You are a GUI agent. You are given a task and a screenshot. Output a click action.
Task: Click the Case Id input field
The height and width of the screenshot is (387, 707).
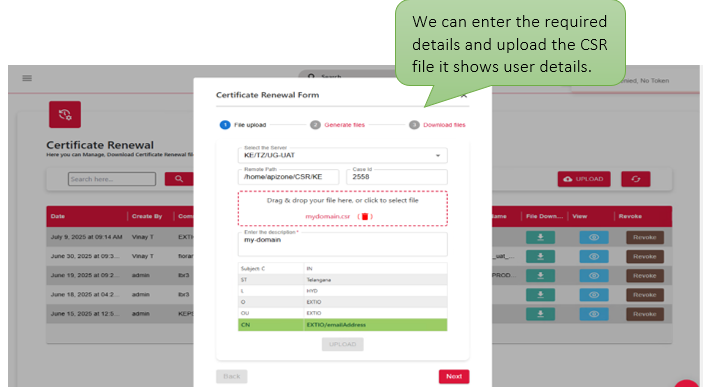point(397,177)
